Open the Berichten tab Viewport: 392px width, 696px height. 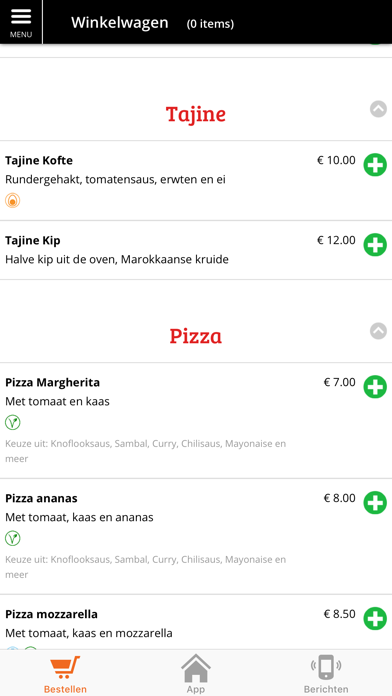(326, 674)
